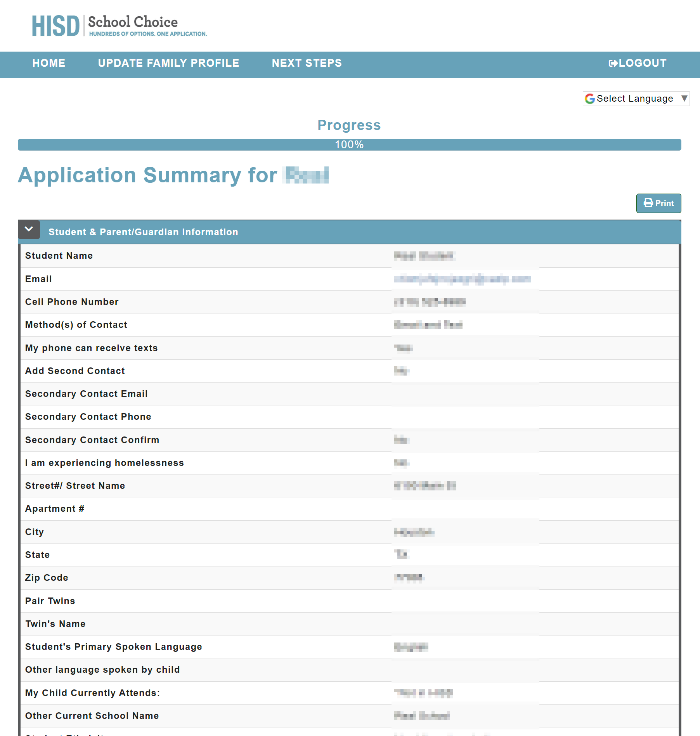Click the Google G icon

(590, 99)
